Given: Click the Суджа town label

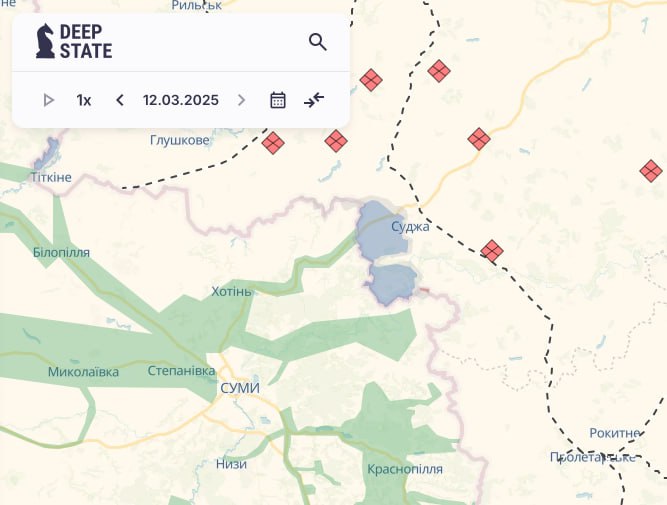Looking at the screenshot, I should 410,227.
